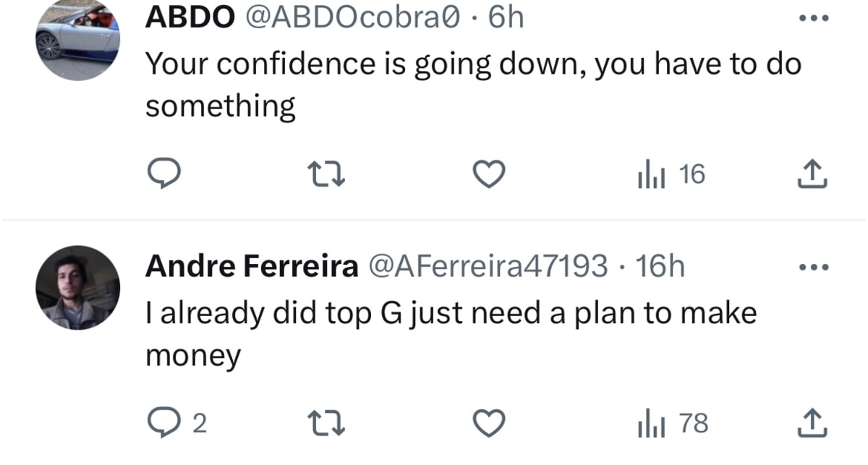Open Andre's tweet via the 16h timestamp
868x465 pixels.
pos(659,266)
